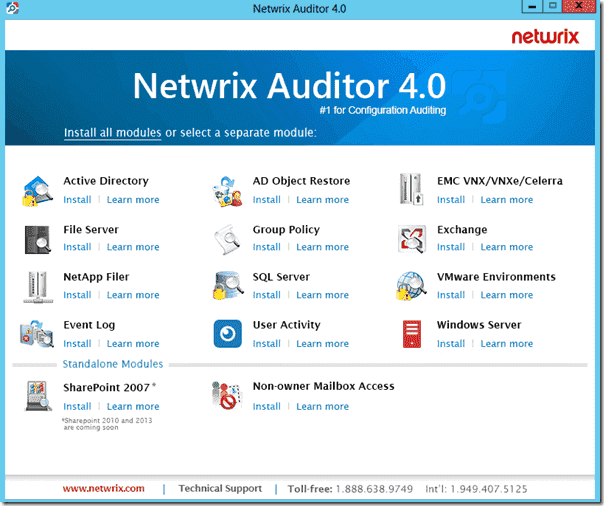Screen dimensions: 604x506
Task: Click the AD Object Restore module icon
Action: pos(227,191)
